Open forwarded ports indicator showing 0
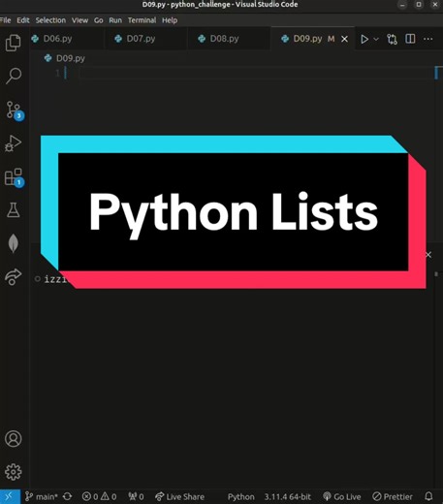Viewport: 443px width, 504px height. click(x=136, y=496)
